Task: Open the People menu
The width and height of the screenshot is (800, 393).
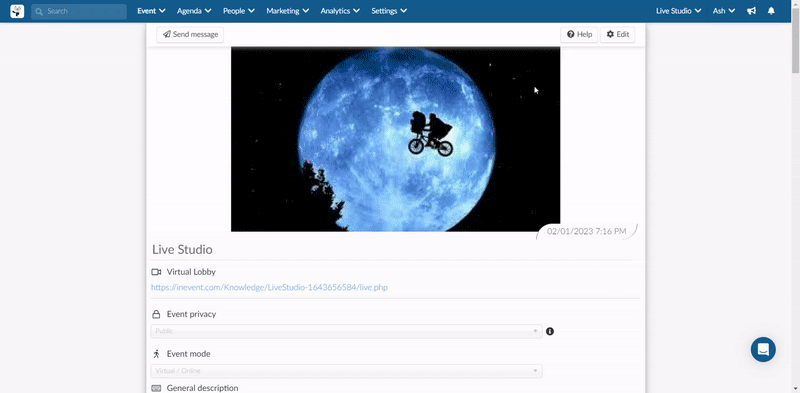Action: coord(239,11)
